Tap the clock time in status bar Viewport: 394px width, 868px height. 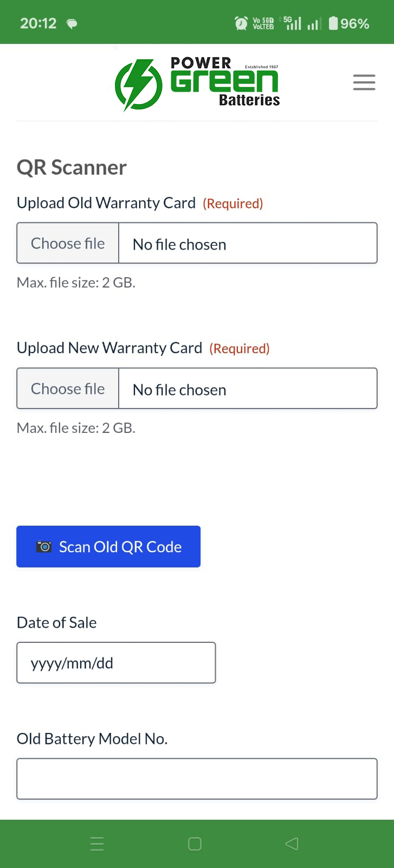[x=38, y=23]
